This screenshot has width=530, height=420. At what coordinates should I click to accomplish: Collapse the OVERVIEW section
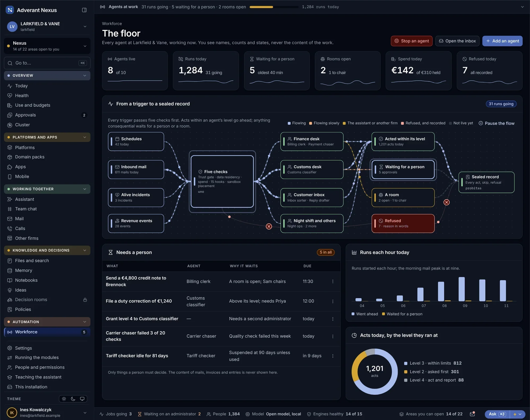pos(47,75)
